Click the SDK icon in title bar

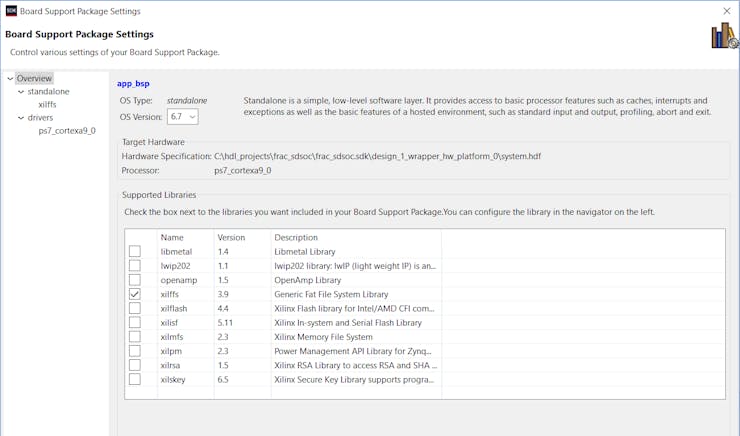[x=11, y=11]
